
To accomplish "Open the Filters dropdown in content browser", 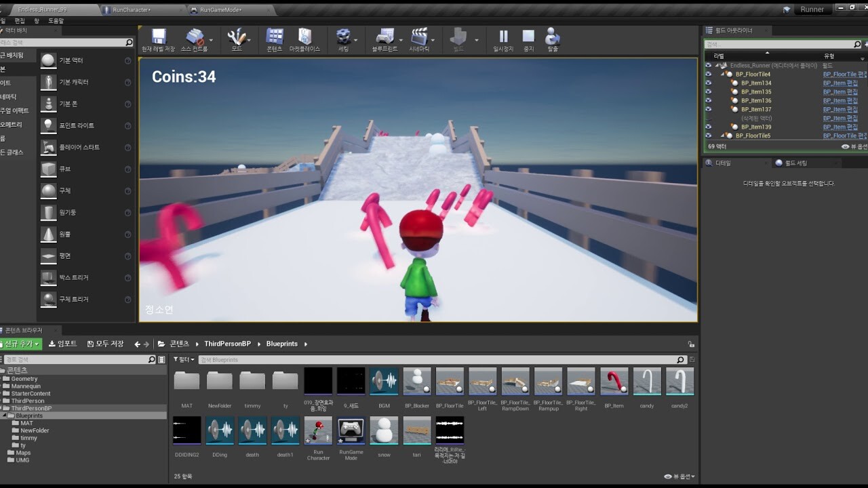I will pyautogui.click(x=184, y=360).
